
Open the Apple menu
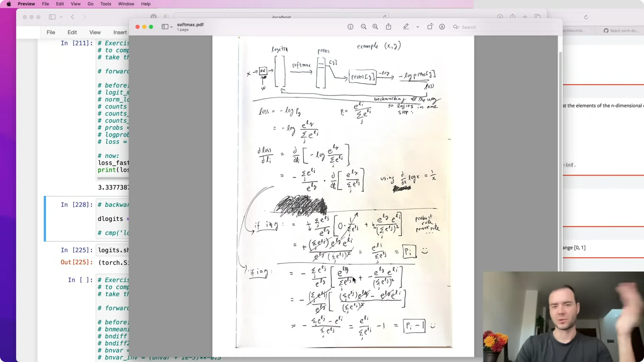click(x=9, y=4)
